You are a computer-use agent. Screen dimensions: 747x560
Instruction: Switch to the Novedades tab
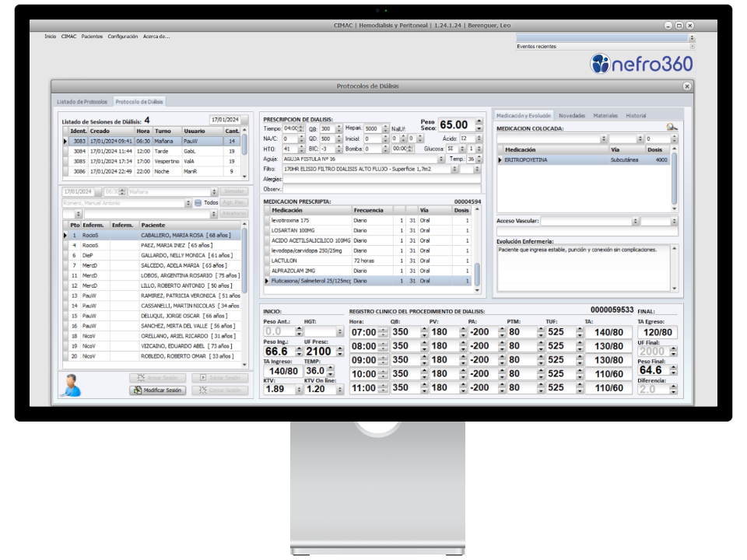tap(572, 116)
